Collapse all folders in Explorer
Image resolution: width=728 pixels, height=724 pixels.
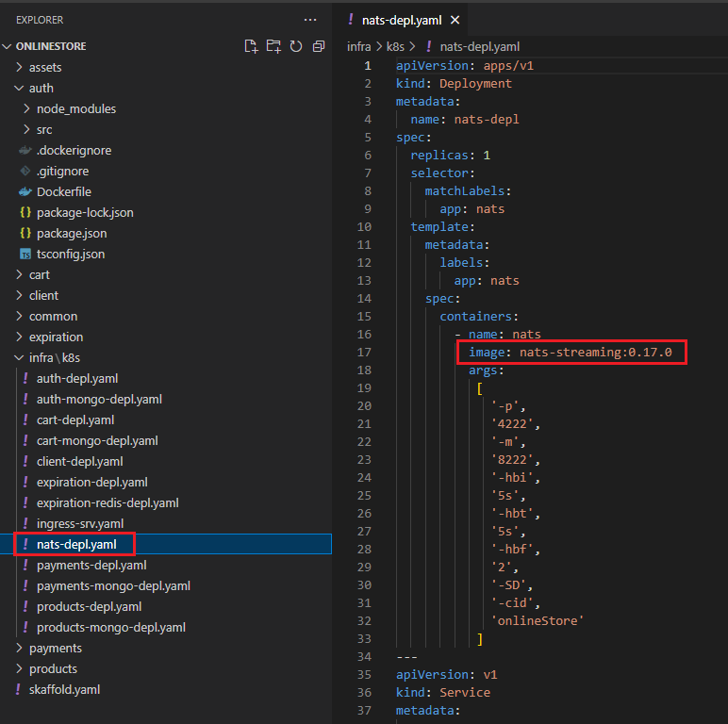pyautogui.click(x=319, y=46)
